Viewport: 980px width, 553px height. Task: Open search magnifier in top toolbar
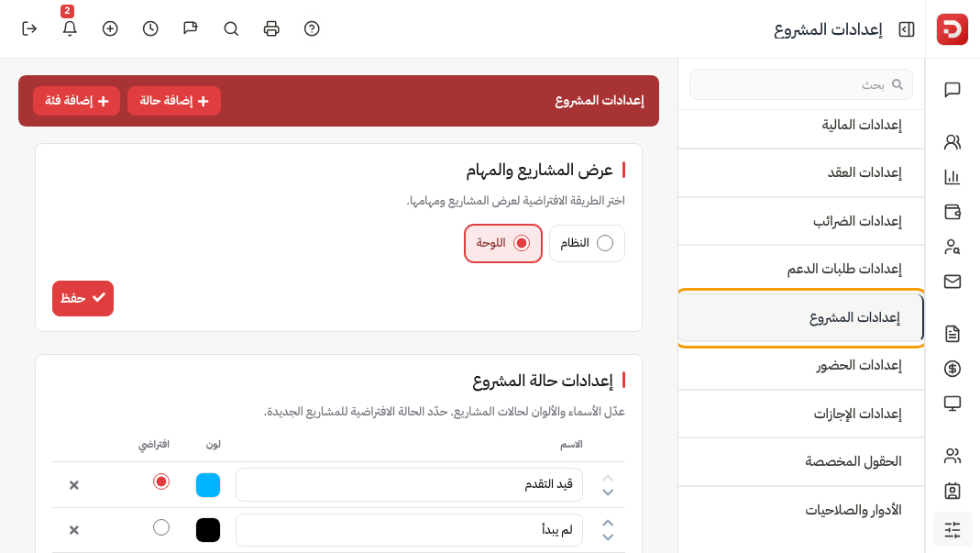[x=231, y=28]
